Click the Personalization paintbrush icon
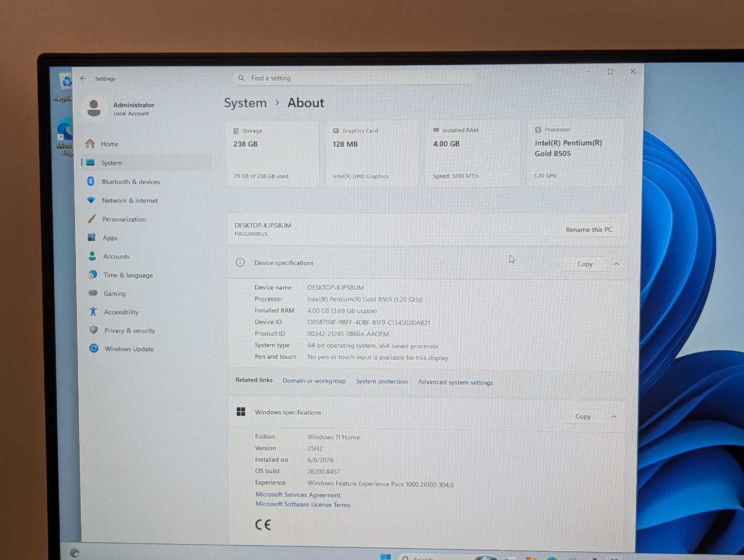This screenshot has width=744, height=560. tap(92, 219)
